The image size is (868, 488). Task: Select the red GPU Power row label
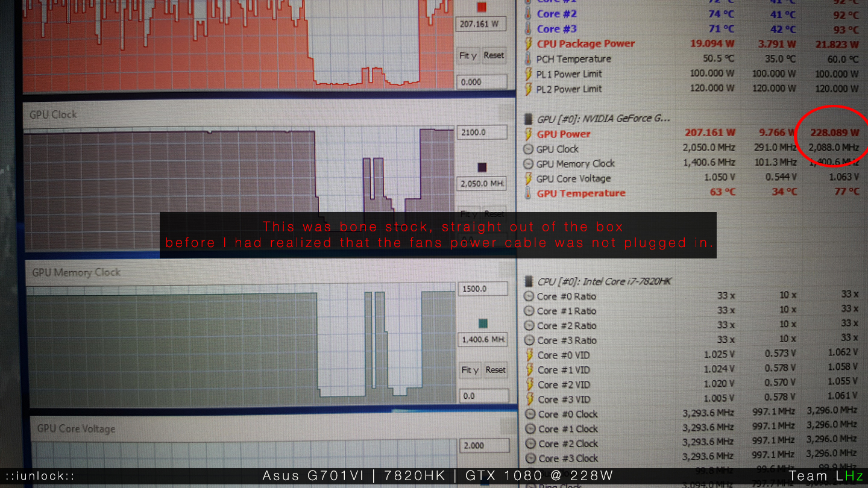[564, 134]
